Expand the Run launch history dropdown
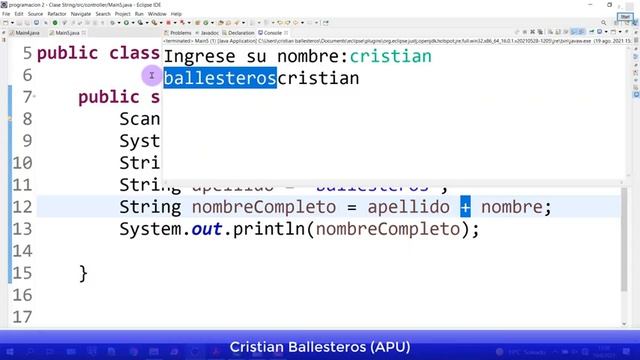The width and height of the screenshot is (640, 360). pos(133,23)
